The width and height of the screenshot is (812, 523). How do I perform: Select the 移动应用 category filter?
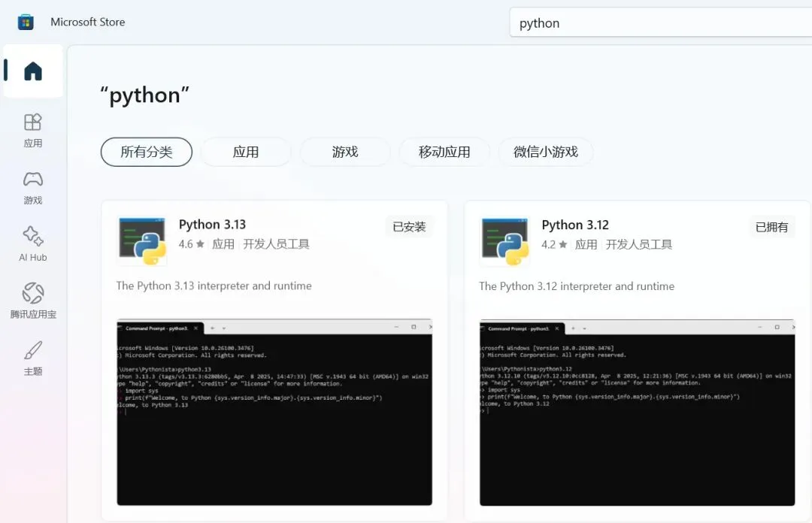tap(444, 152)
